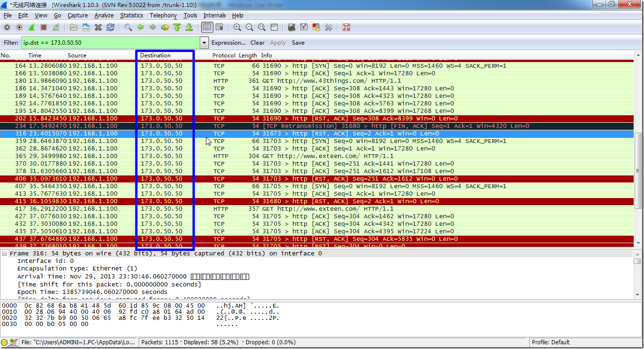644x349 pixels.
Task: Reload this capture file
Action: pyautogui.click(x=110, y=28)
